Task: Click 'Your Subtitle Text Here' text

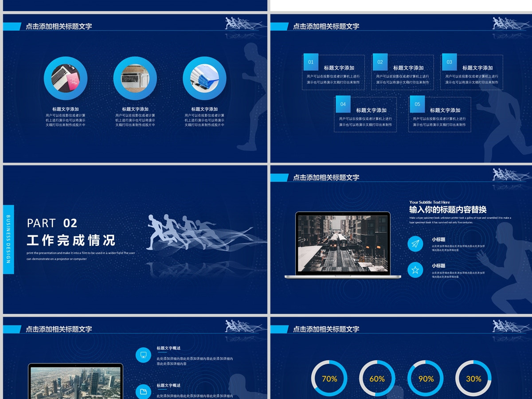Action: [x=430, y=202]
